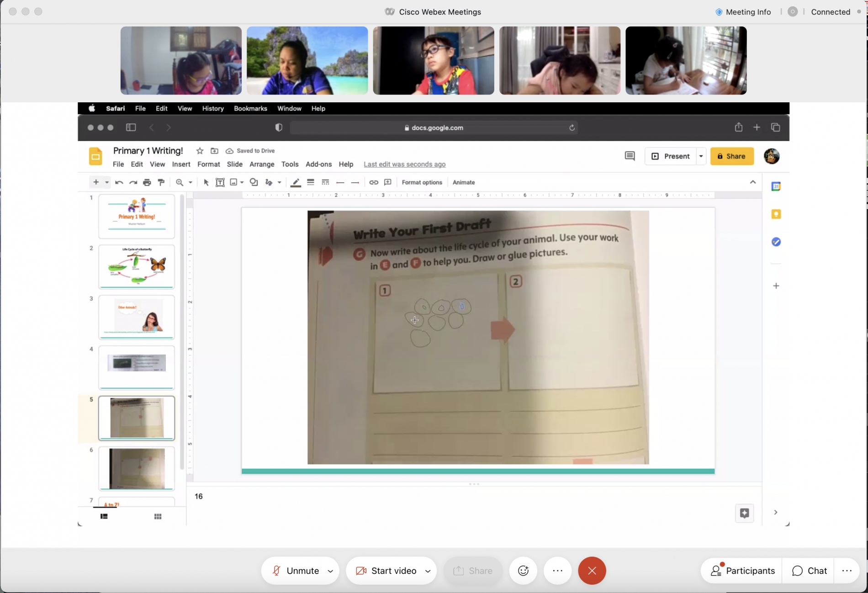Select the Shape tool
Screen dimensions: 868x593
254,182
